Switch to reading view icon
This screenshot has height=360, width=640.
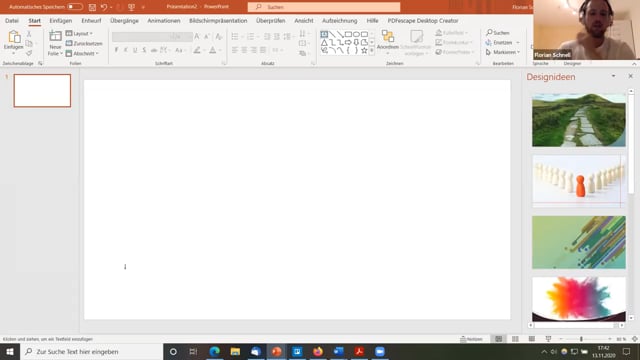click(x=531, y=339)
